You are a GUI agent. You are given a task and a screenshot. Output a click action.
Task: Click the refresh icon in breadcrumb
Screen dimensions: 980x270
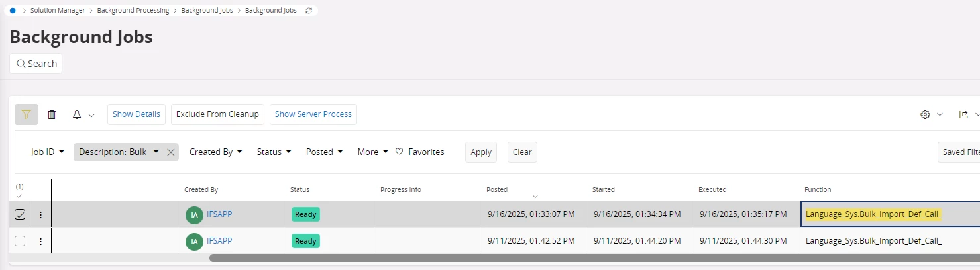[309, 11]
